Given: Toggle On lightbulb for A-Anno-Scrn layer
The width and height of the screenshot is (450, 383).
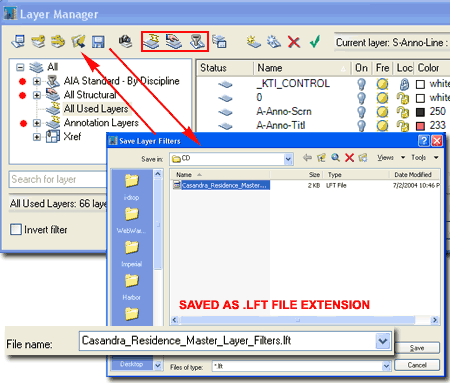Looking at the screenshot, I should coord(361,112).
